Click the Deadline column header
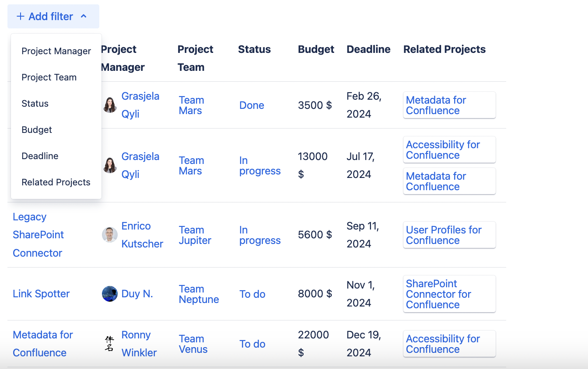This screenshot has height=369, width=588. (x=368, y=49)
